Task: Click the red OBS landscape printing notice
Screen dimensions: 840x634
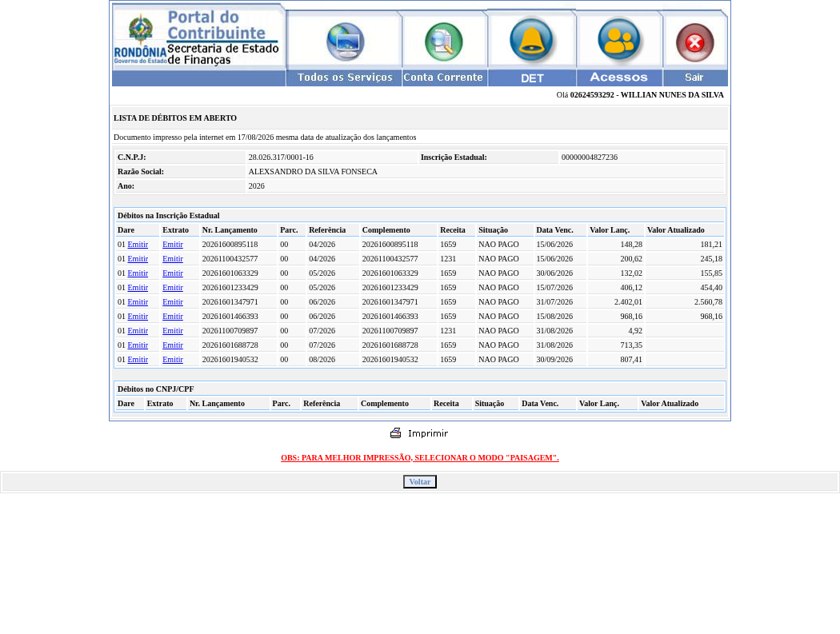Action: point(419,458)
